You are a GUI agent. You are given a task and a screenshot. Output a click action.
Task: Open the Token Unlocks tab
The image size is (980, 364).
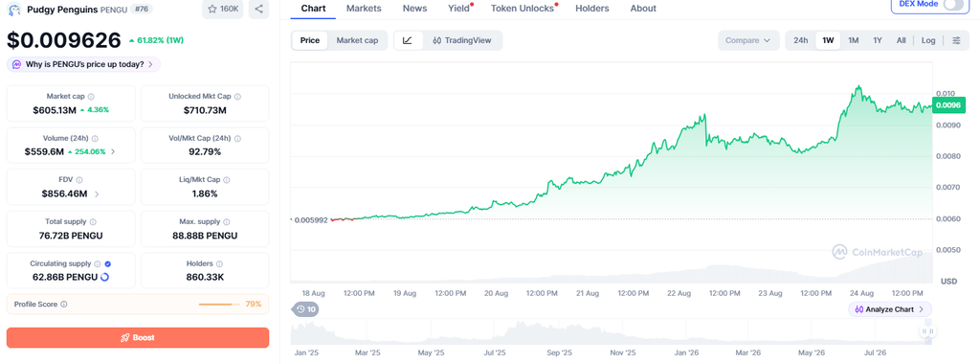coord(523,9)
